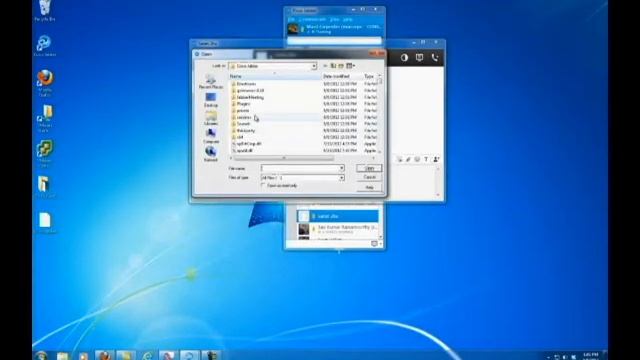Click the Cancel button in the dialog

(369, 177)
